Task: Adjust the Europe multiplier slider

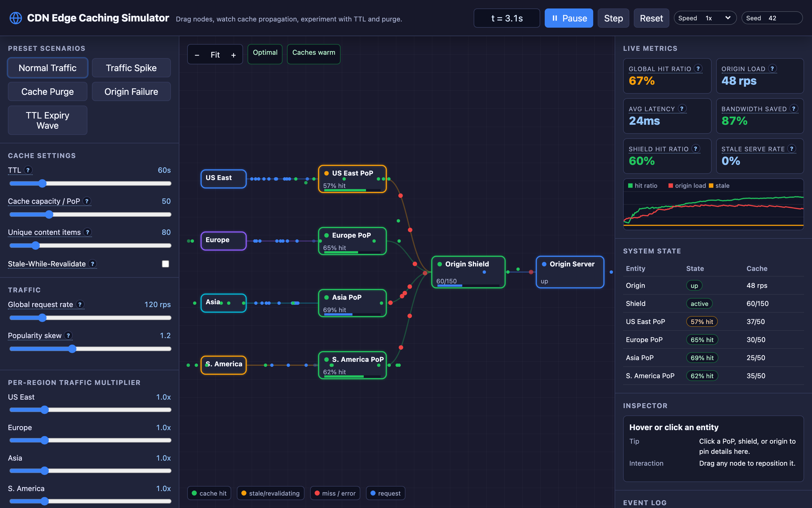Action: [90, 440]
